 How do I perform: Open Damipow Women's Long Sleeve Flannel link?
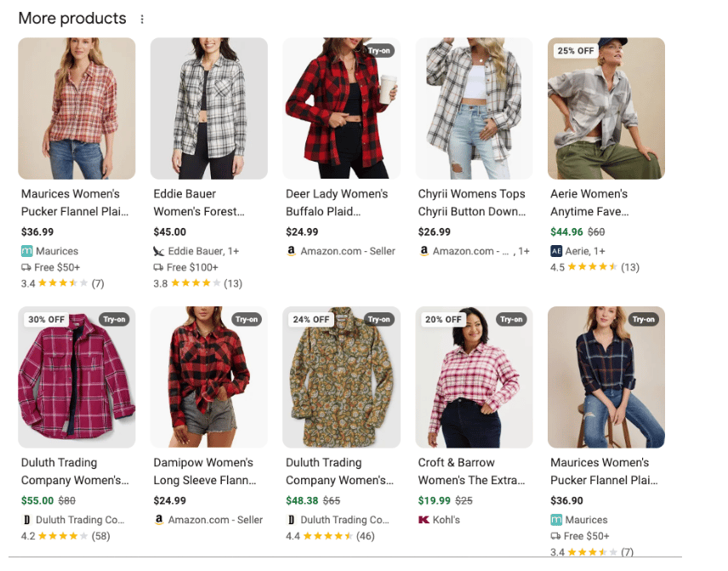204,471
